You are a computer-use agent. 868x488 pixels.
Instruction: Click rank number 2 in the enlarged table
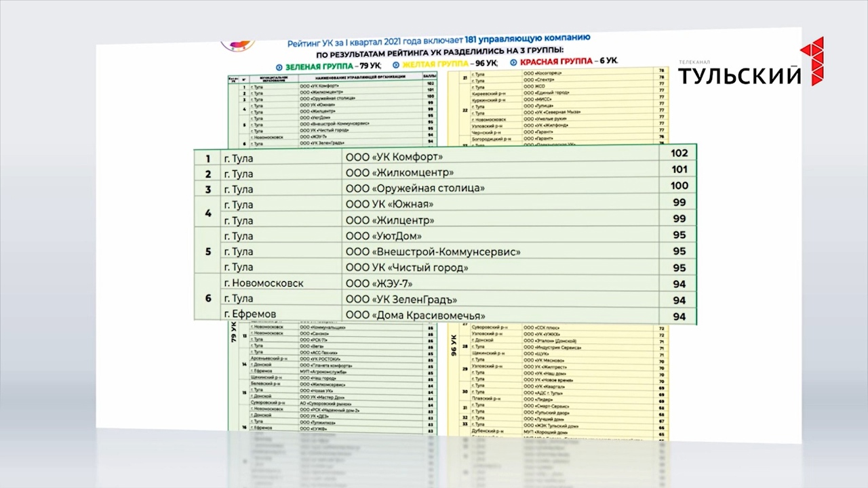[208, 174]
